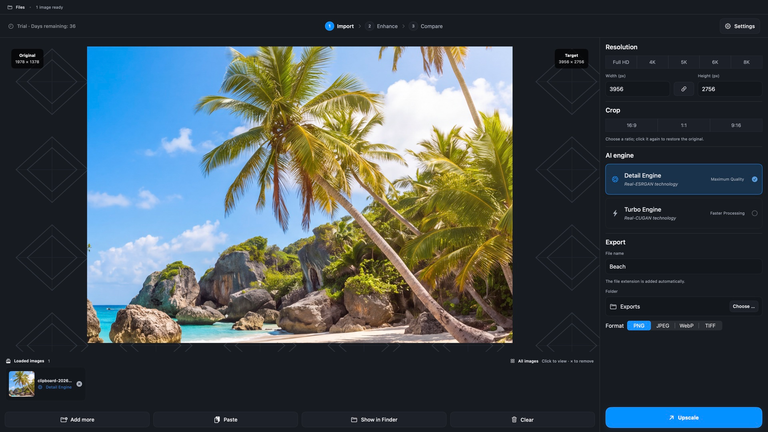Image resolution: width=768 pixels, height=432 pixels.
Task: Click the Loaded images icon
Action: pyautogui.click(x=8, y=361)
